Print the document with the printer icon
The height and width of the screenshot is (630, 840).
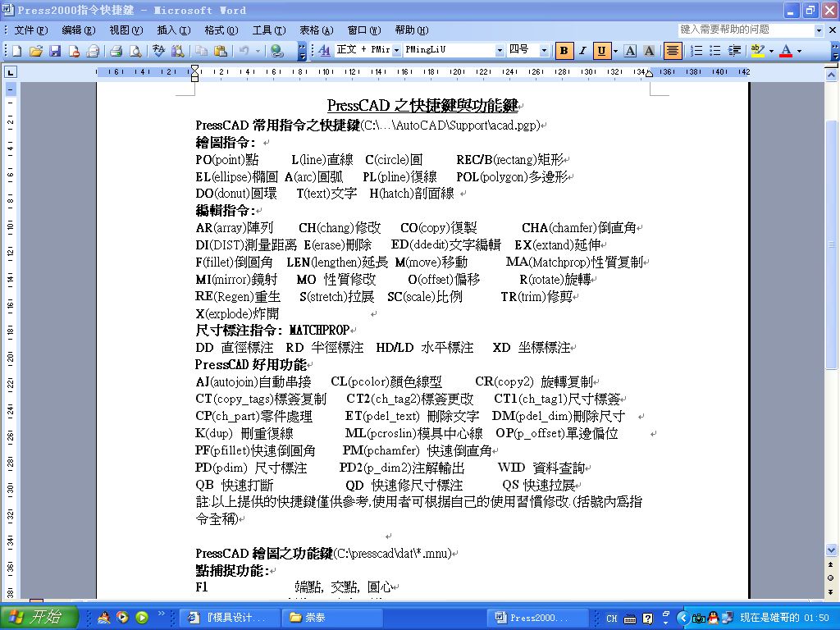coord(116,51)
